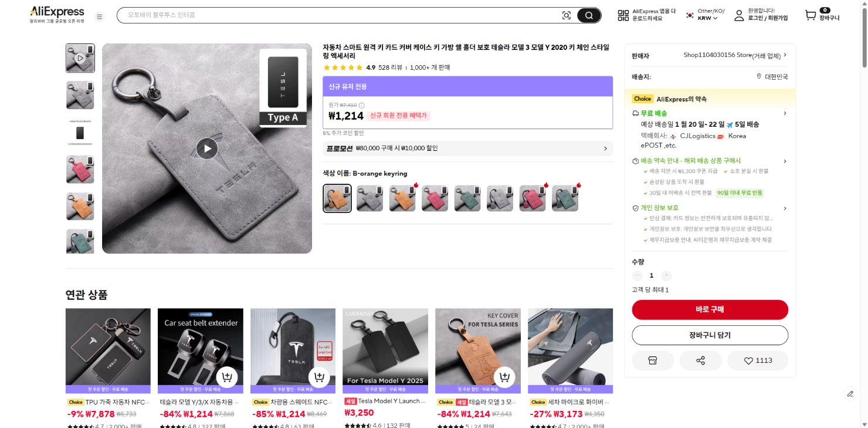Click the 장바구니 담기 add to cart button
Screen dimensions: 868x428
(x=710, y=335)
